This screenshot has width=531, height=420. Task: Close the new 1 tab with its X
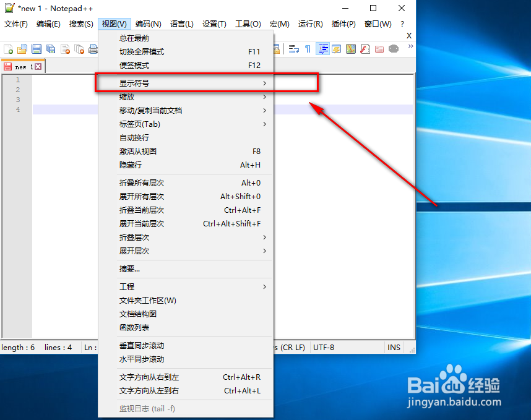coord(38,67)
